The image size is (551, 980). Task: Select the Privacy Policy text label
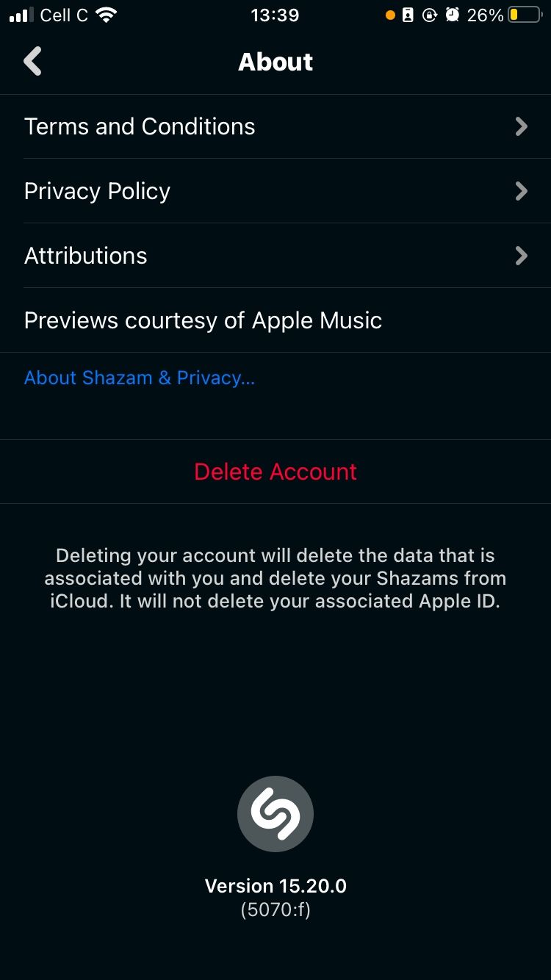pyautogui.click(x=97, y=191)
